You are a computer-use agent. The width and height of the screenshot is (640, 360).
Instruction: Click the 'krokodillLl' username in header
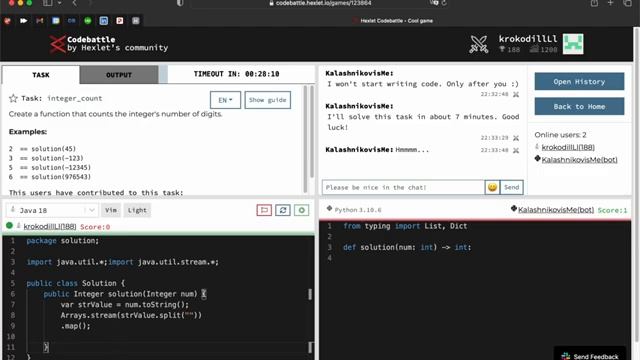pos(528,39)
